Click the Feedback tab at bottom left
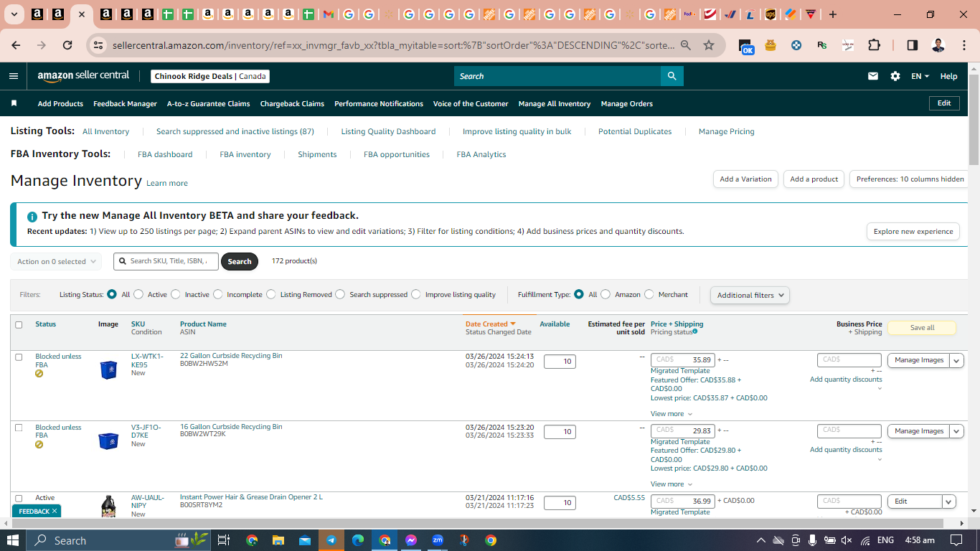Viewport: 980px width, 551px height. [37, 511]
